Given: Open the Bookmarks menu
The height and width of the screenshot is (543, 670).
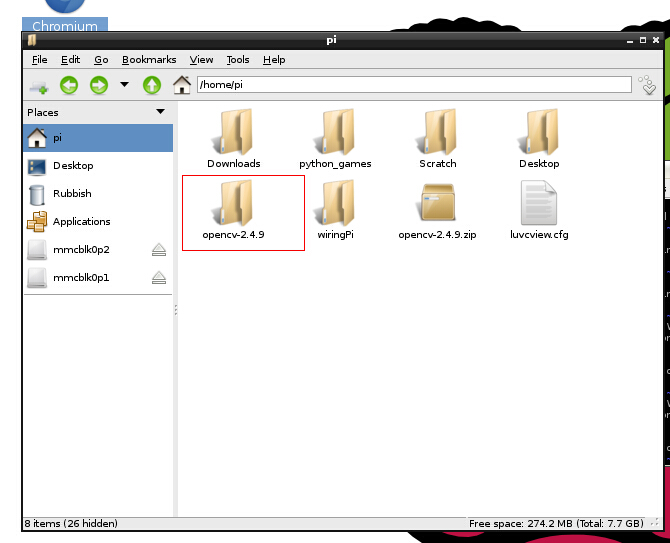Looking at the screenshot, I should click(x=149, y=60).
